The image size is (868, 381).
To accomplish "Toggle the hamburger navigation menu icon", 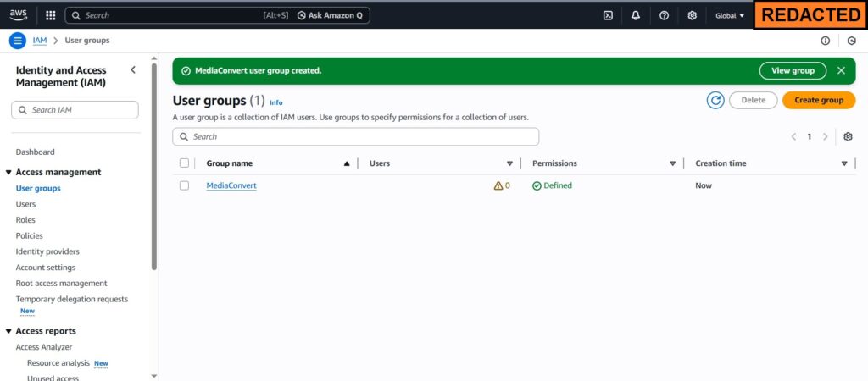I will [17, 41].
